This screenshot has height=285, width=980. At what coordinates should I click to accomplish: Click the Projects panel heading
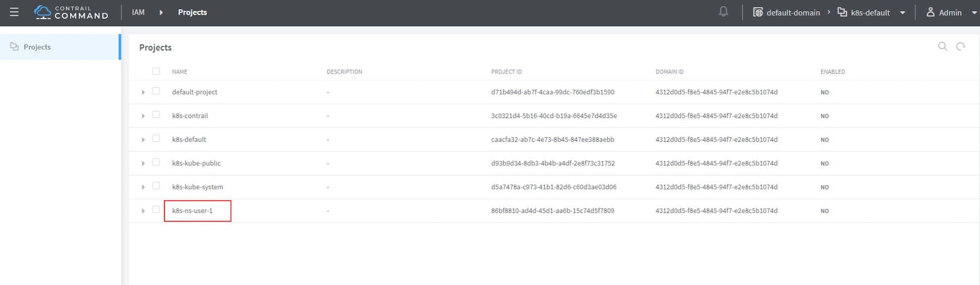pos(155,47)
